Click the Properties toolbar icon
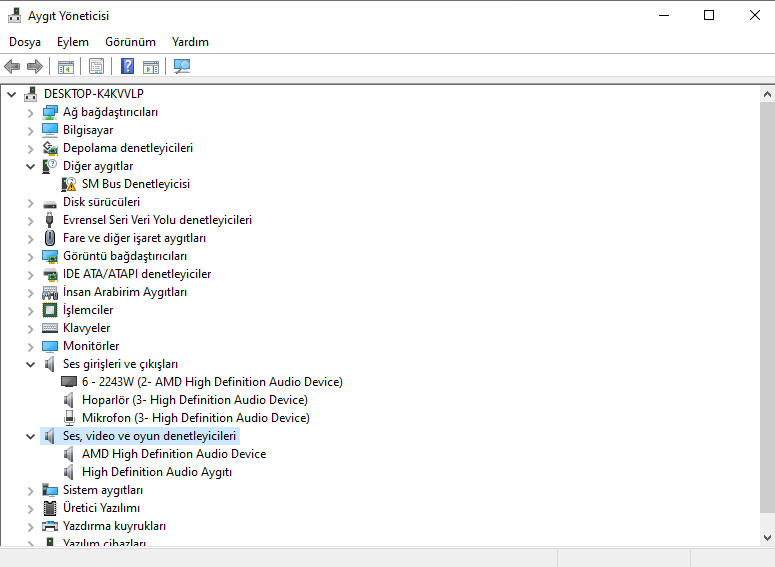 (96, 66)
